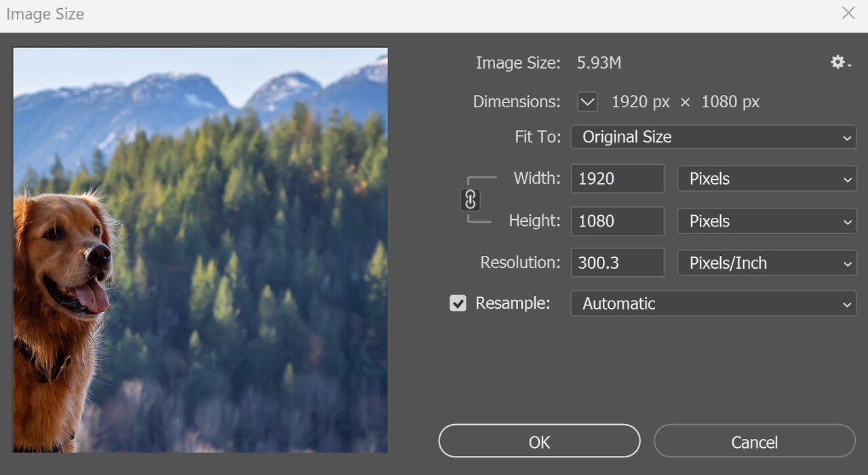Screen dimensions: 868x475
Task: Click the Image Size title text
Action: (x=45, y=14)
